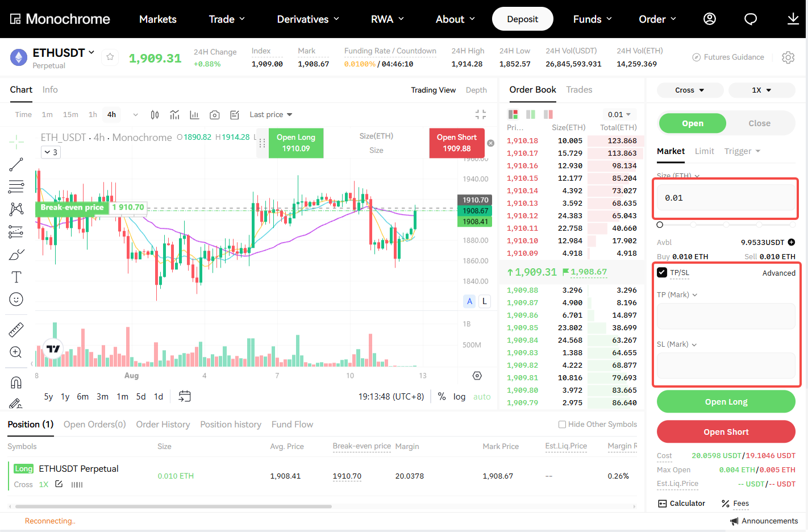The image size is (808, 532).
Task: Click the positions table horizontal scrollbar
Action: coord(173,506)
